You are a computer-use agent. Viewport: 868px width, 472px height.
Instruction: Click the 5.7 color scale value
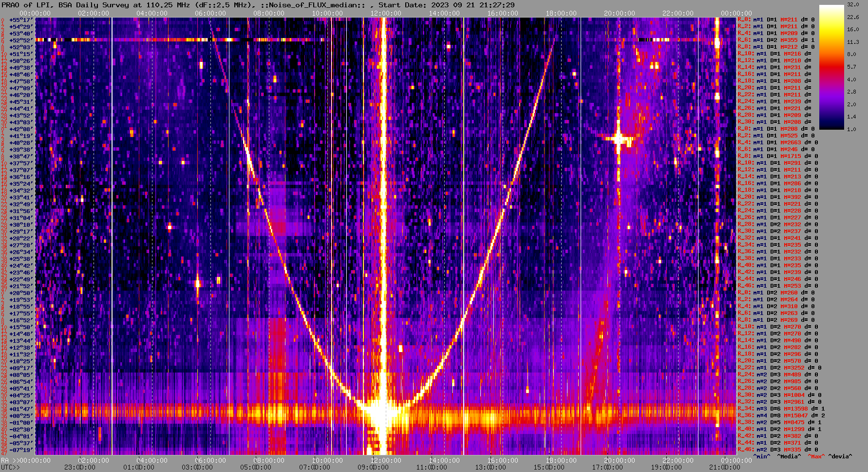851,67
